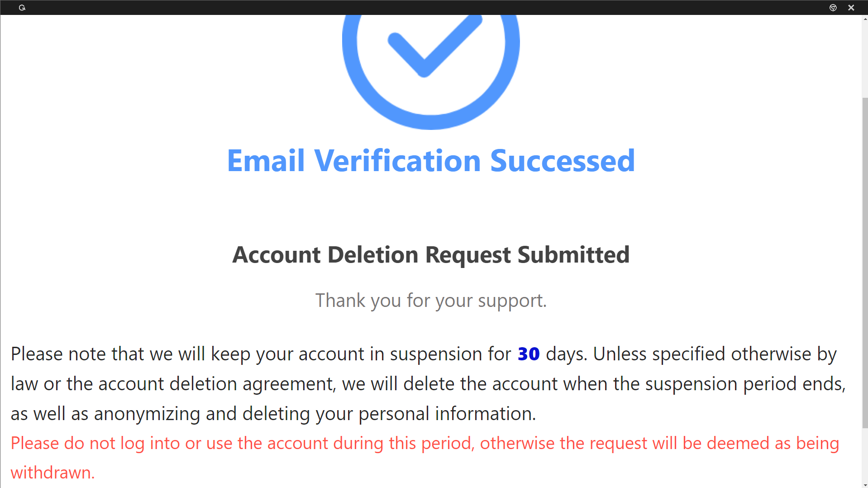Click the bold blue "30" number
The width and height of the screenshot is (868, 488).
click(x=528, y=354)
